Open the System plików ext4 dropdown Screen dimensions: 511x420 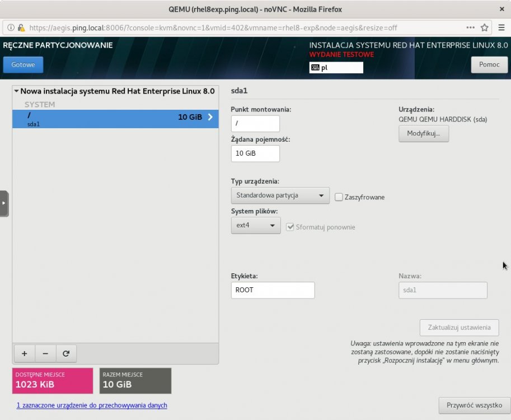256,225
